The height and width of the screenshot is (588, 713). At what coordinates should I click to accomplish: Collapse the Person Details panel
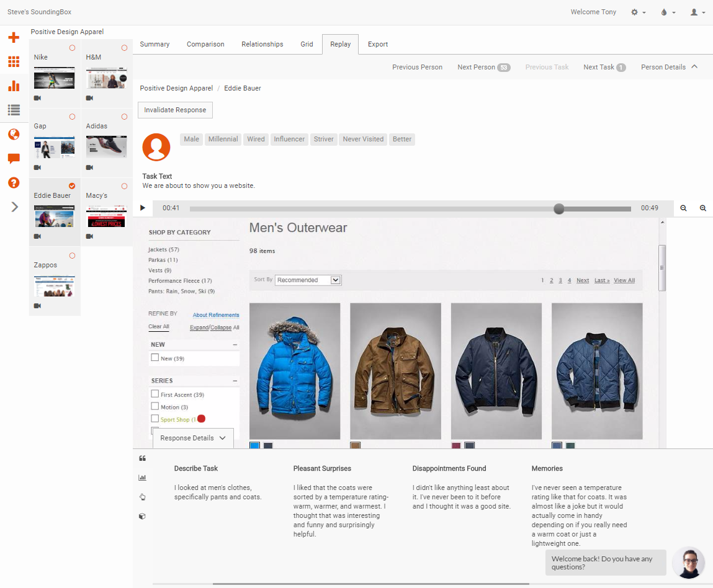coord(670,67)
